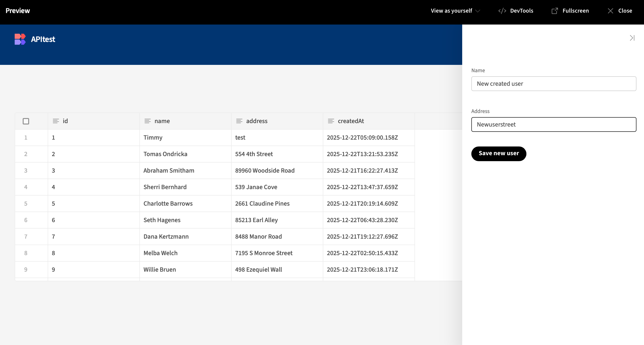The height and width of the screenshot is (345, 644).
Task: Click the Name input field
Action: click(553, 84)
